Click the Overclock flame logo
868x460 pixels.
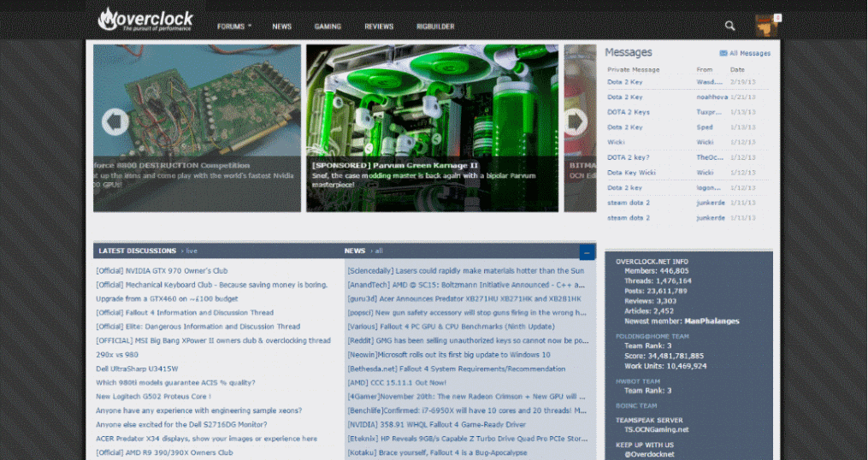(145, 20)
